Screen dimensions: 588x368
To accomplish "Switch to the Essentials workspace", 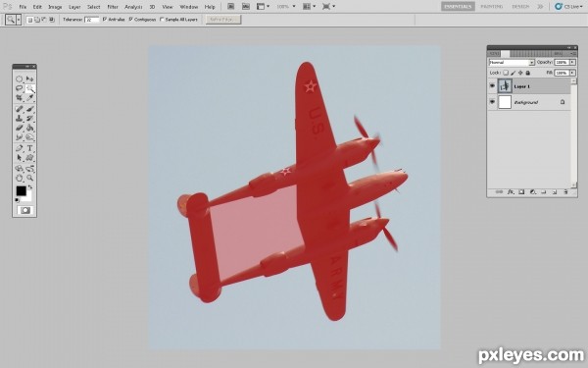I will coord(458,7).
